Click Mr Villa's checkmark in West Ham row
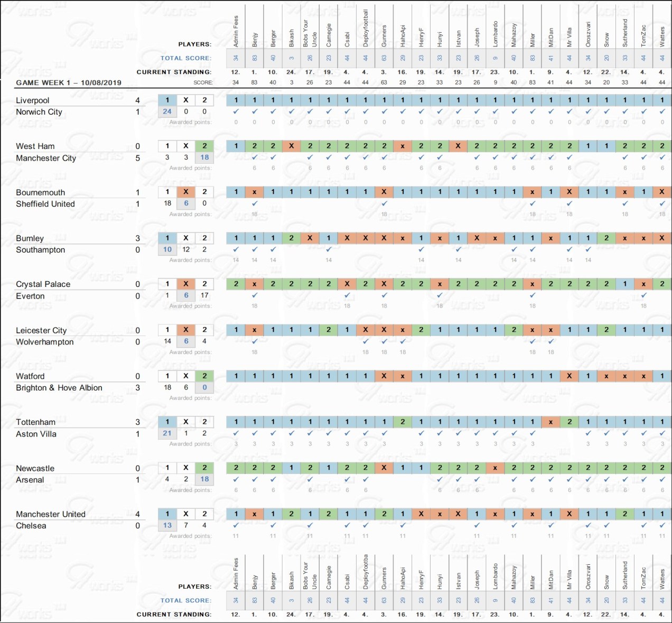The width and height of the screenshot is (672, 623). pyautogui.click(x=570, y=157)
